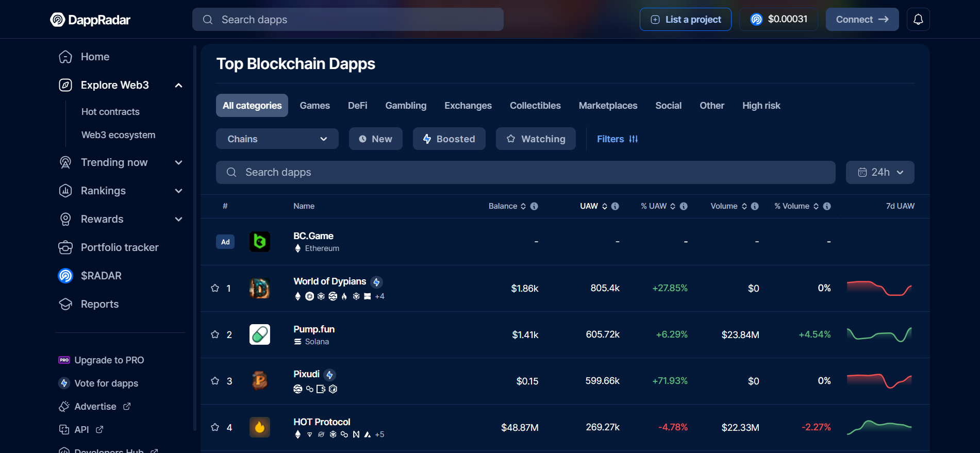
Task: Click the header Search dapps field
Action: [x=348, y=20]
